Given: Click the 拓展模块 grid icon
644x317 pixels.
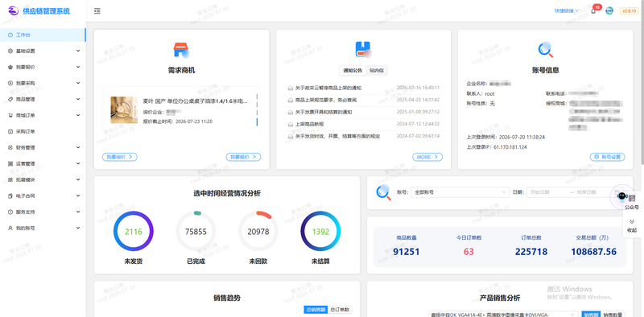Looking at the screenshot, I should click(10, 180).
